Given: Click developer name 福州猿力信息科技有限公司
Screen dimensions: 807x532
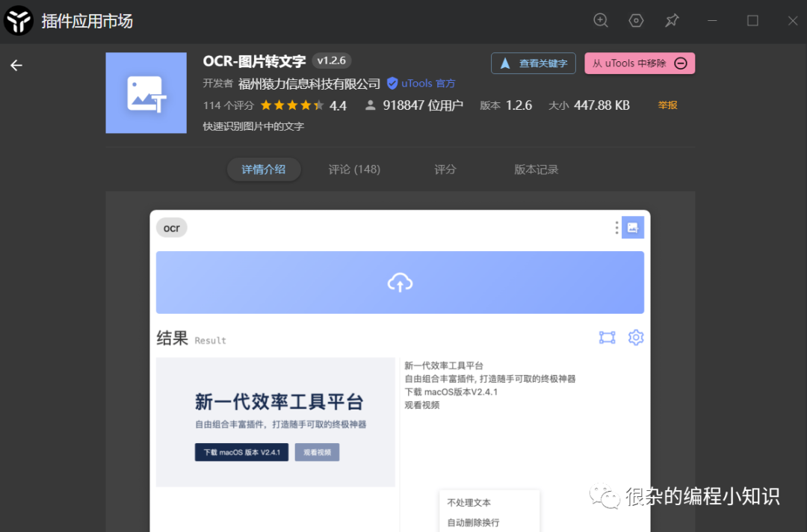Looking at the screenshot, I should 309,84.
